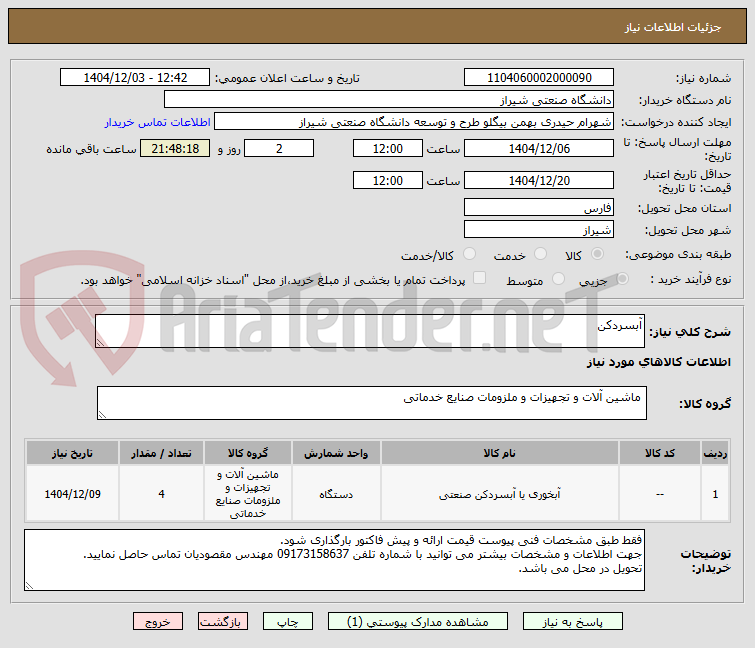Click the توضیحات خریدار textarea
The width and height of the screenshot is (755, 648).
click(x=334, y=560)
